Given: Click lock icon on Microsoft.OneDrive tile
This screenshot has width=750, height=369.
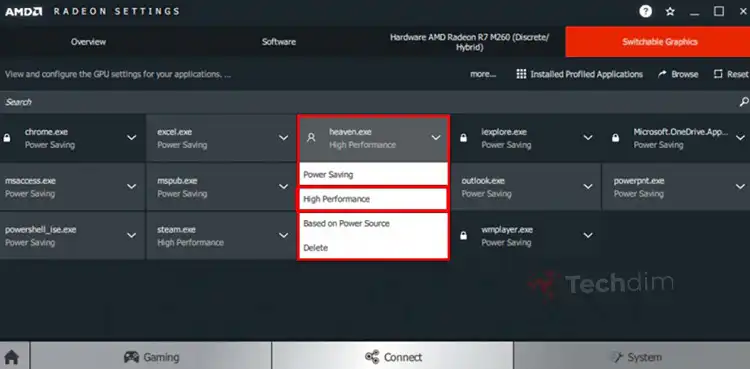Looking at the screenshot, I should tap(615, 138).
